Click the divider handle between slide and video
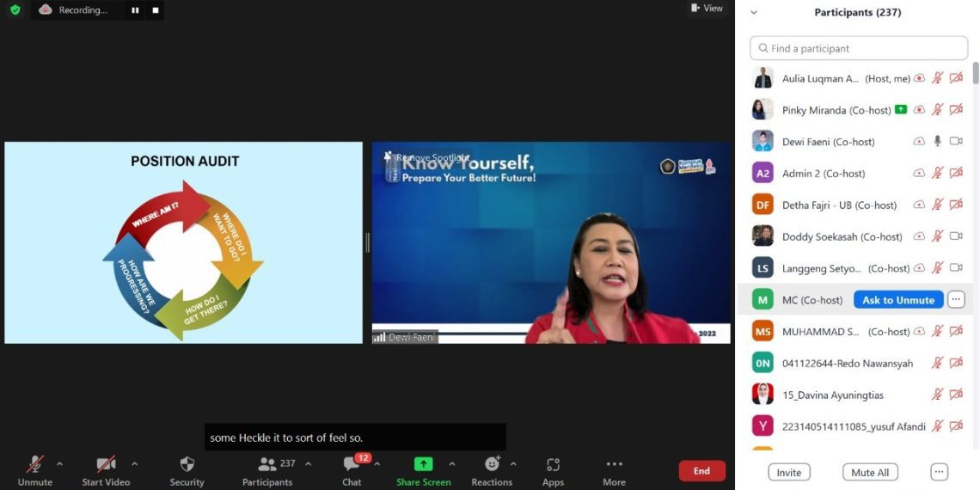This screenshot has height=490, width=980. pos(368,242)
